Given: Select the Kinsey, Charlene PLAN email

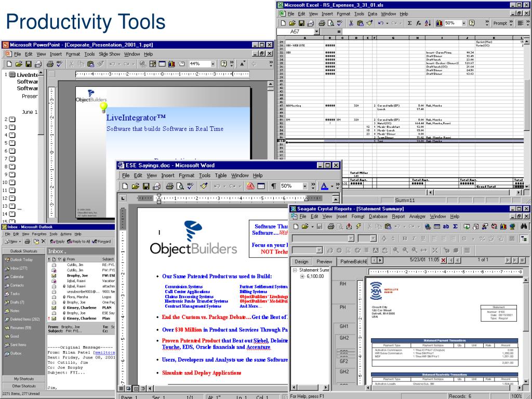Looking at the screenshot, I should pos(82,308).
